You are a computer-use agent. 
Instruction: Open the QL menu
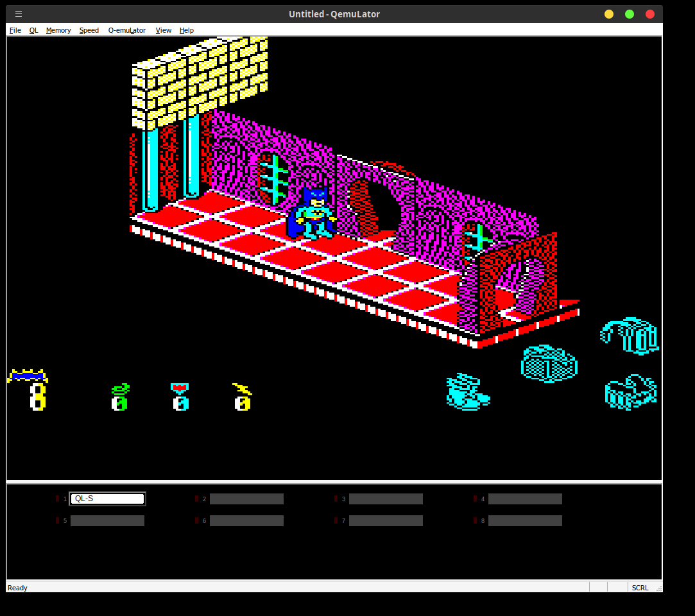tap(33, 30)
